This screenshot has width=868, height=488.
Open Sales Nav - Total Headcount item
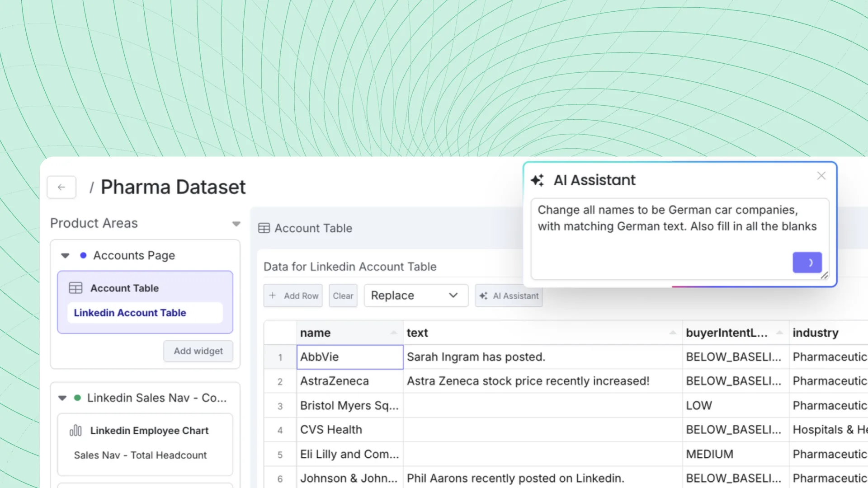click(140, 455)
